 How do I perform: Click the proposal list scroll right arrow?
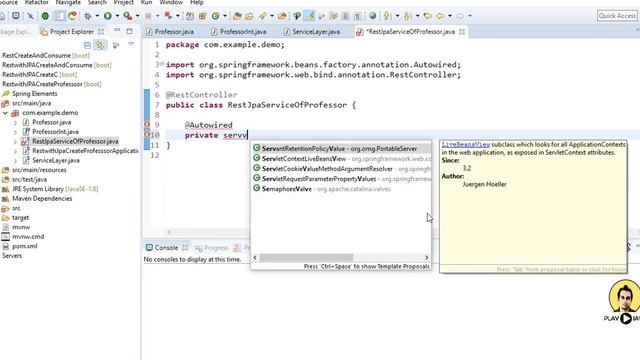pos(427,258)
